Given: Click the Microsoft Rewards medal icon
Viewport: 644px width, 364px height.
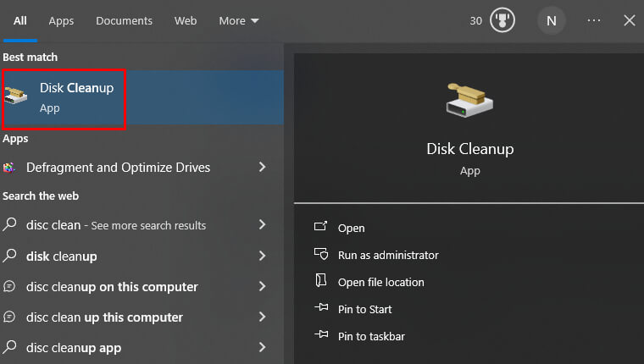Looking at the screenshot, I should 502,21.
